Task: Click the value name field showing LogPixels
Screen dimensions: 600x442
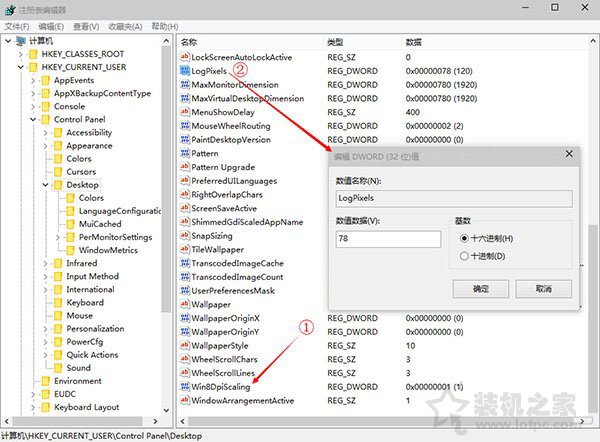Action: point(454,199)
